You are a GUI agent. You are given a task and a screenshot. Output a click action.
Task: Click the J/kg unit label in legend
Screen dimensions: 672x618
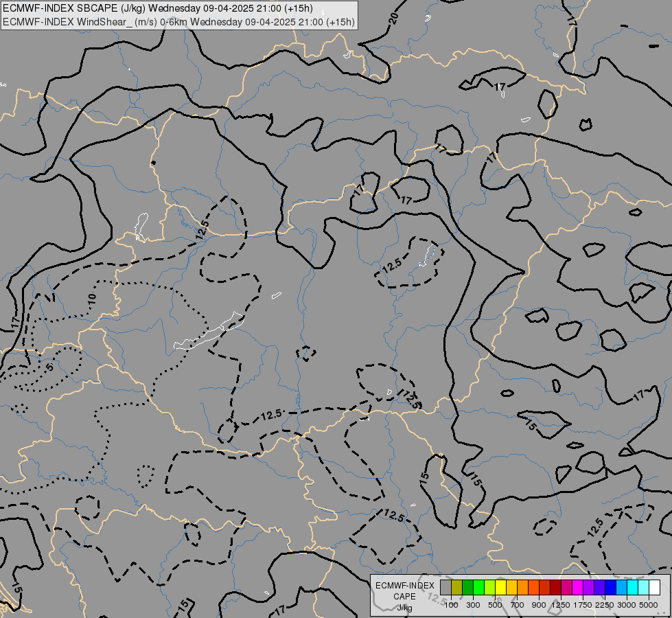pyautogui.click(x=404, y=608)
